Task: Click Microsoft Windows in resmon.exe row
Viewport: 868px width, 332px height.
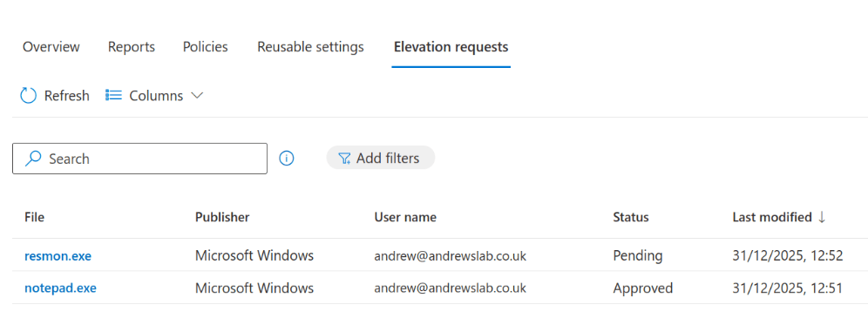Action: point(254,255)
